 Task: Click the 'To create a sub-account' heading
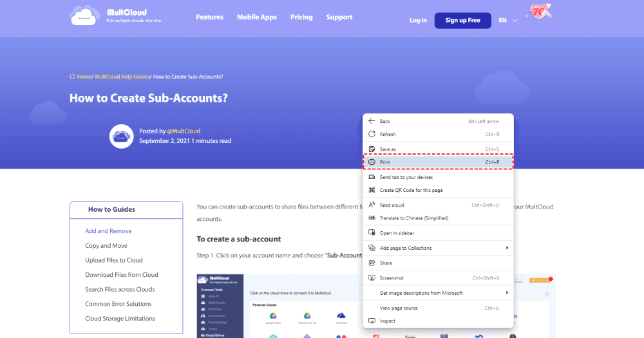tap(239, 239)
